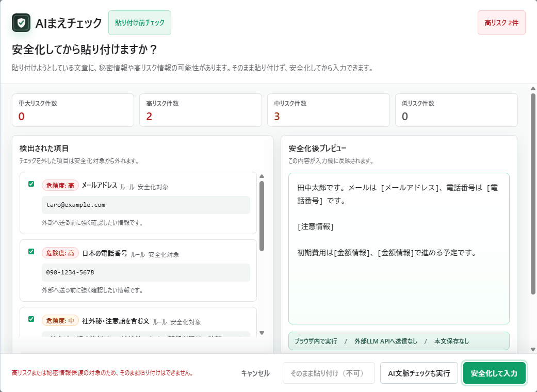The width and height of the screenshot is (537, 392).
Task: Click 危険度: 高 tag on 日本の電話番号
Action: pos(60,253)
